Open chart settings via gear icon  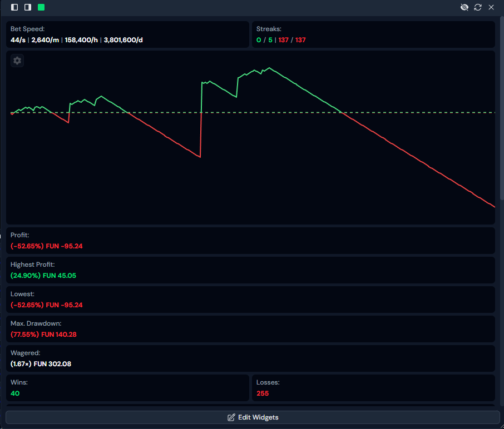(17, 61)
